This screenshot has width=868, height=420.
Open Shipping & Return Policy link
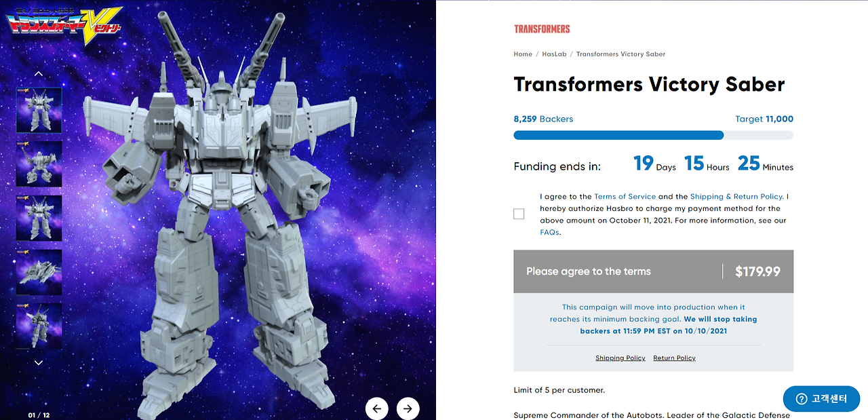(737, 197)
